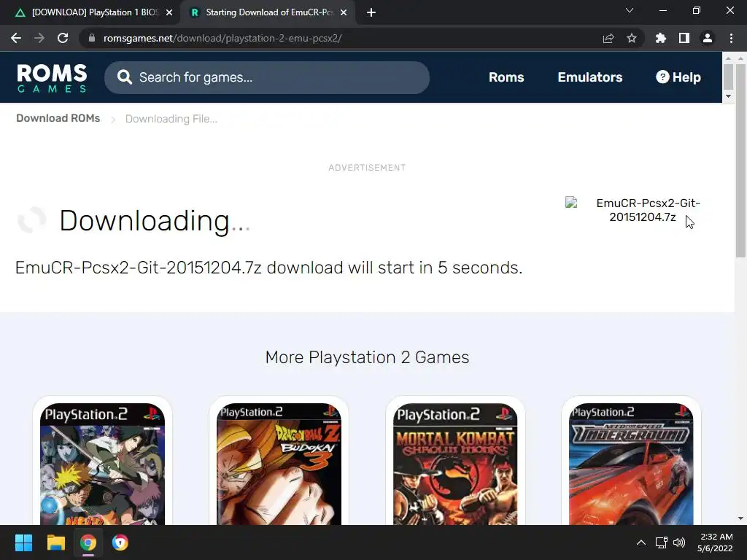
Task: Show hidden system tray icons
Action: point(641,542)
